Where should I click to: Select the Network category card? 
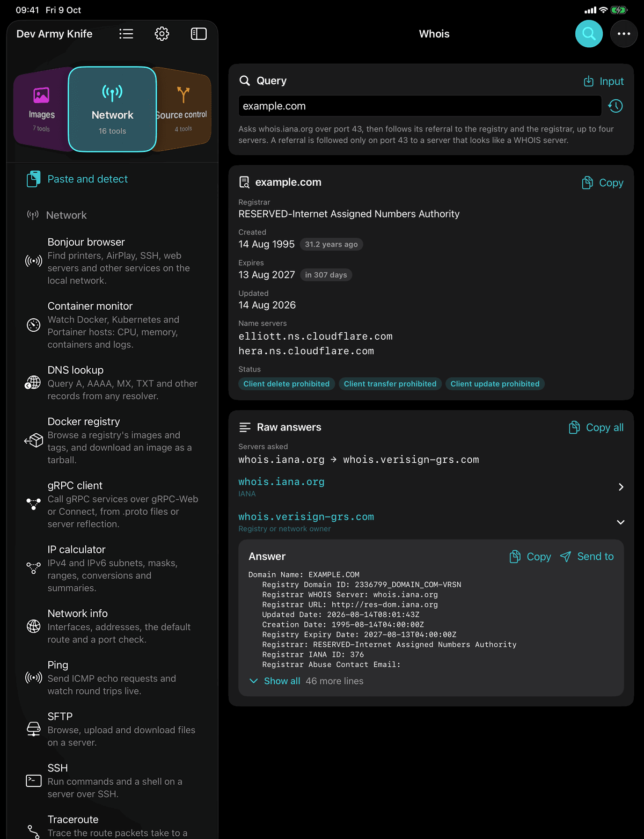coord(112,110)
